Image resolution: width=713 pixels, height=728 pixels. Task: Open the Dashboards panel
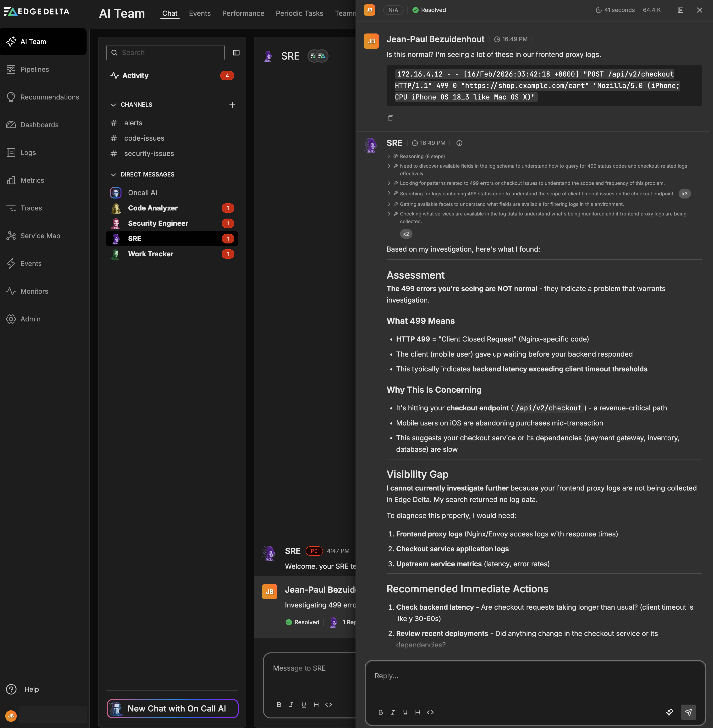tap(39, 124)
